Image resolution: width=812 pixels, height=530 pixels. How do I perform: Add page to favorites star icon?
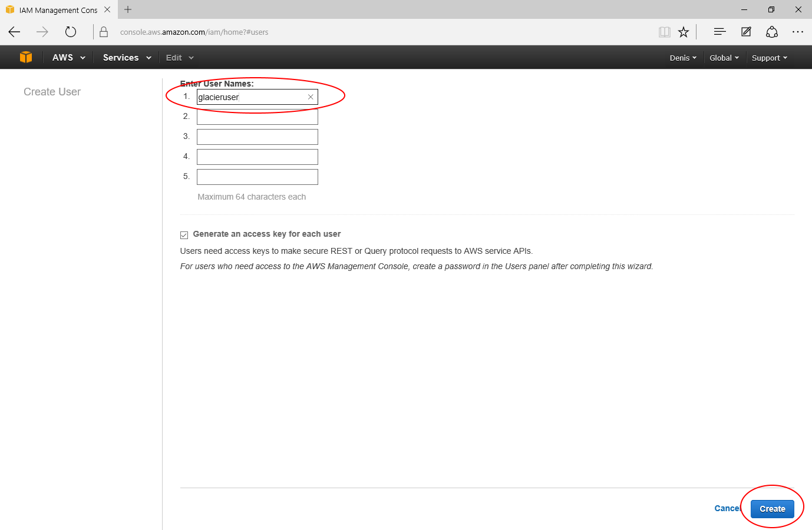point(684,32)
